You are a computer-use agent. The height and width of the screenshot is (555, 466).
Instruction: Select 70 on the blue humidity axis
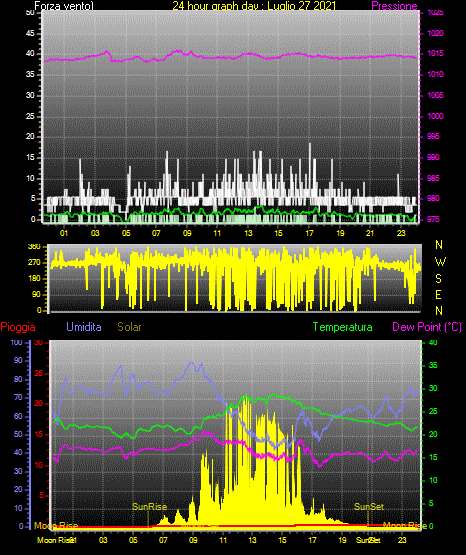click(x=18, y=397)
